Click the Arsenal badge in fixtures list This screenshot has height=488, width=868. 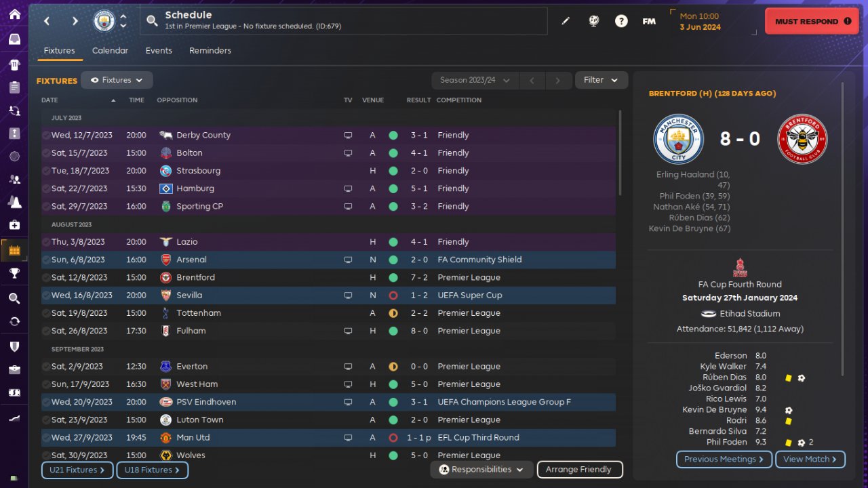[166, 260]
